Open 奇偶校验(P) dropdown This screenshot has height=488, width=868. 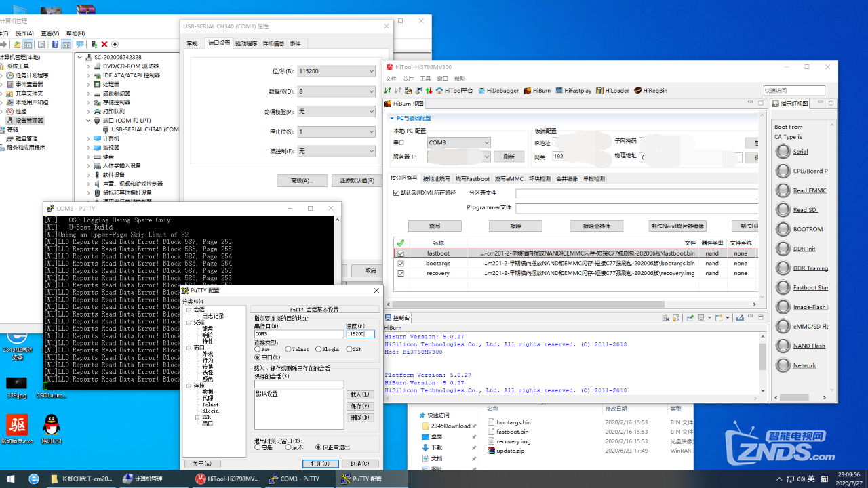point(336,111)
